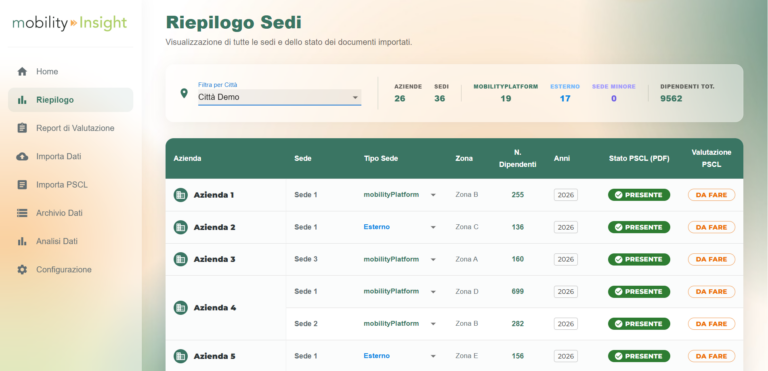Click the N. Dipendenti column header

[x=517, y=158]
